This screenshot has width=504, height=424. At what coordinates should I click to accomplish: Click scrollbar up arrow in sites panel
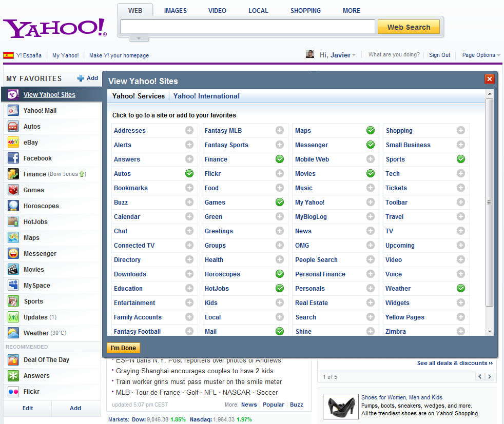click(489, 94)
